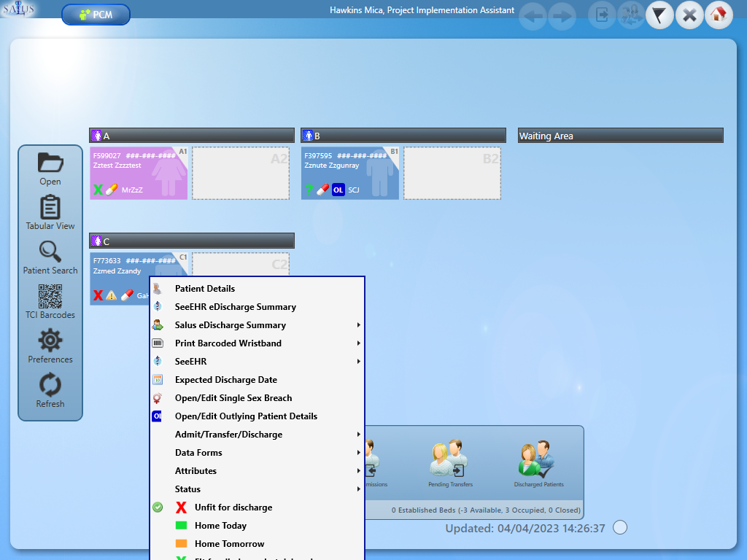Expand Status submenu
Image resolution: width=747 pixels, height=560 pixels.
click(258, 489)
